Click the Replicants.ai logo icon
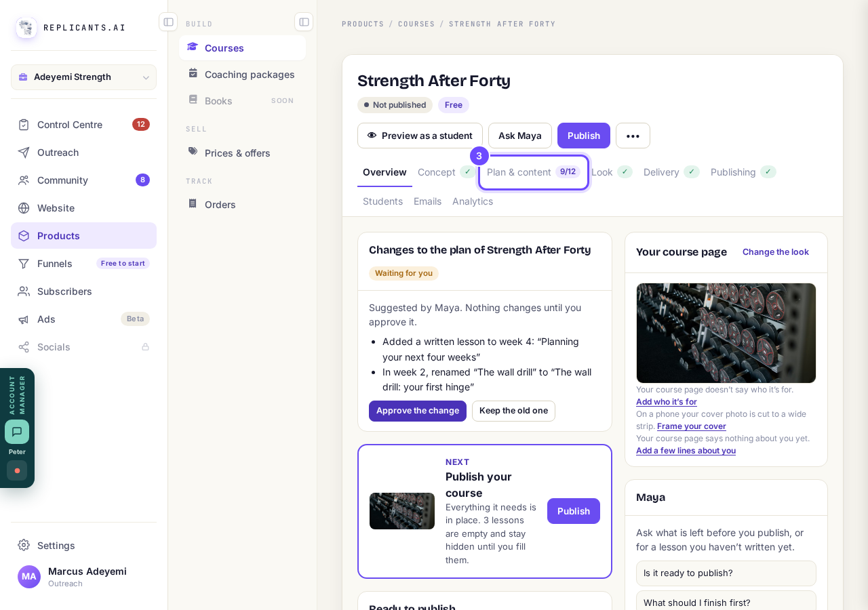Screen dimensions: 868x610 (26, 28)
